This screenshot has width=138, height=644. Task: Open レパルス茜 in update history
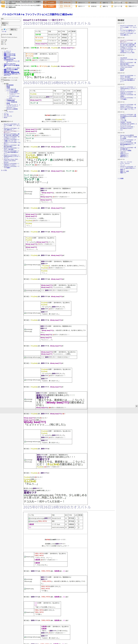tap(123, 121)
